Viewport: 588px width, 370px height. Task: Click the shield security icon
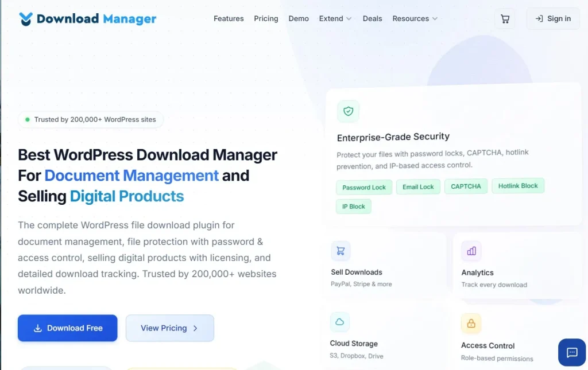coord(348,111)
